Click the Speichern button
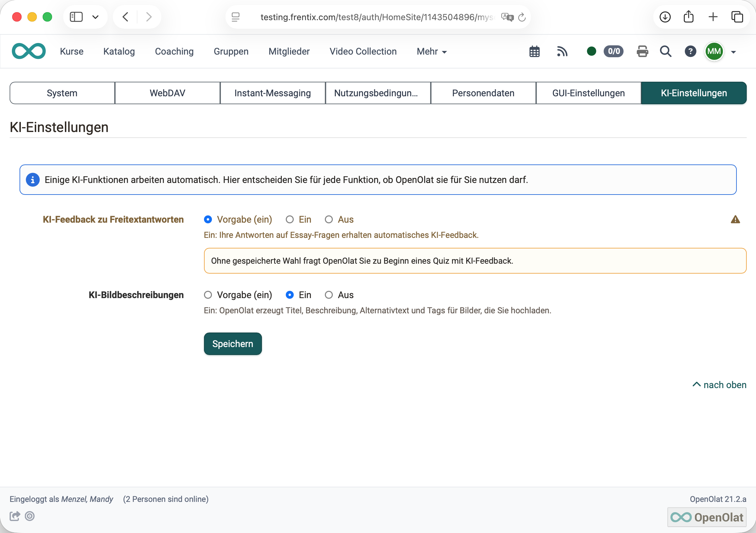 233,344
